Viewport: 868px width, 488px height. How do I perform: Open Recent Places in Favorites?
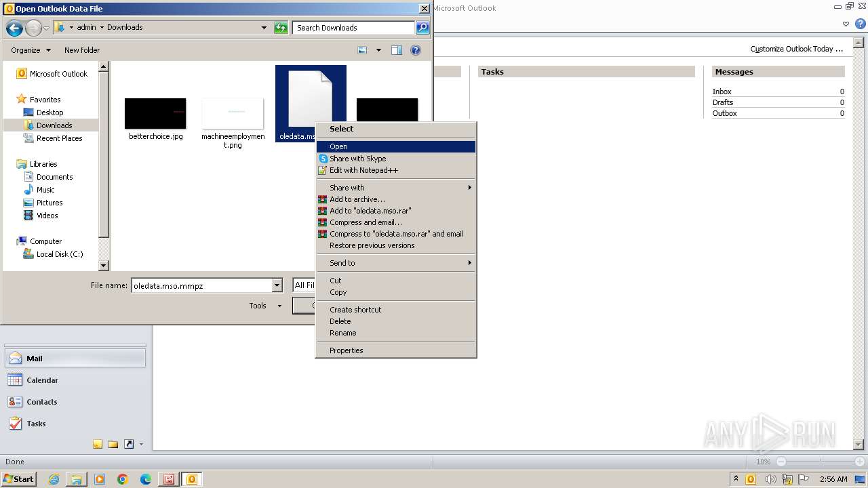[x=53, y=138]
